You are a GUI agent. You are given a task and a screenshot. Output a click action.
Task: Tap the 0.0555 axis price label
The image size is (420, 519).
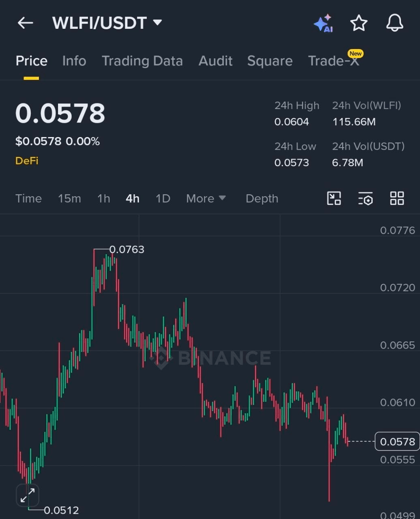click(397, 459)
